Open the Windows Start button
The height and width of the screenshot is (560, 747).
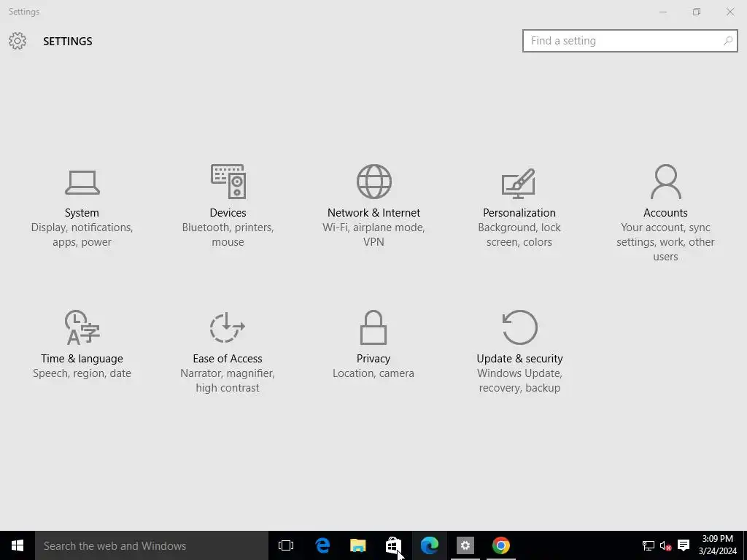pos(18,545)
